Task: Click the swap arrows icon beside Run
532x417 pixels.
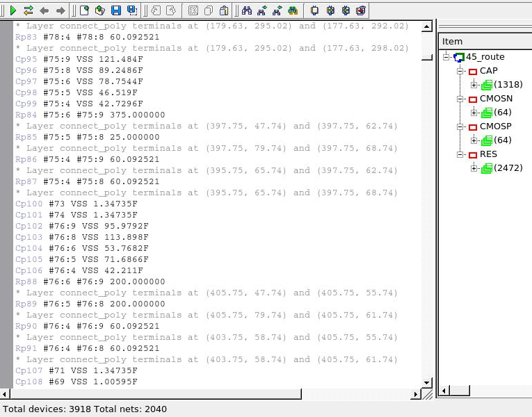Action: pos(29,10)
